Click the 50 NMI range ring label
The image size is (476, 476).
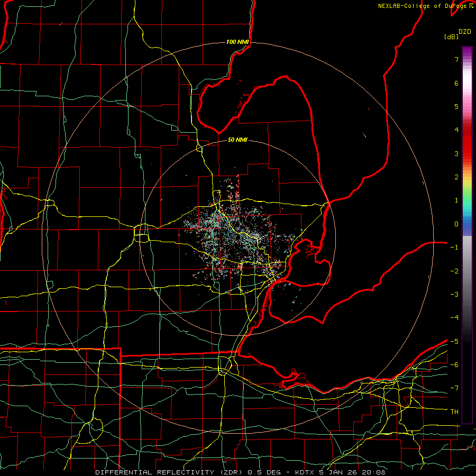click(237, 140)
